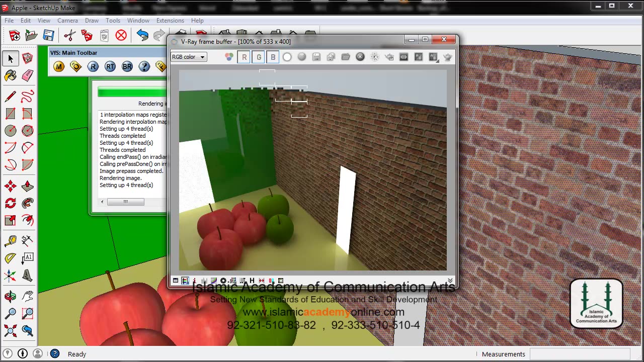Image resolution: width=644 pixels, height=362 pixels.
Task: Pick the Paint Bucket tool
Action: coord(11,75)
